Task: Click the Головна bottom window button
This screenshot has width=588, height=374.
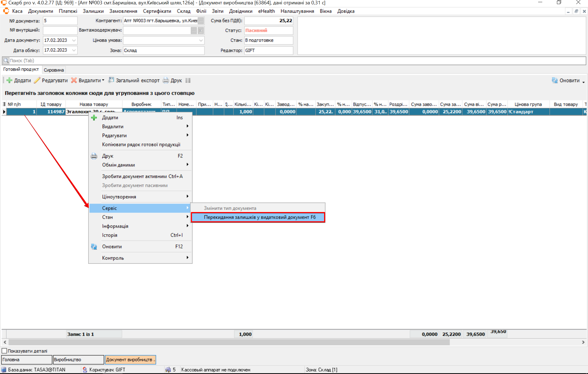Action: point(26,360)
